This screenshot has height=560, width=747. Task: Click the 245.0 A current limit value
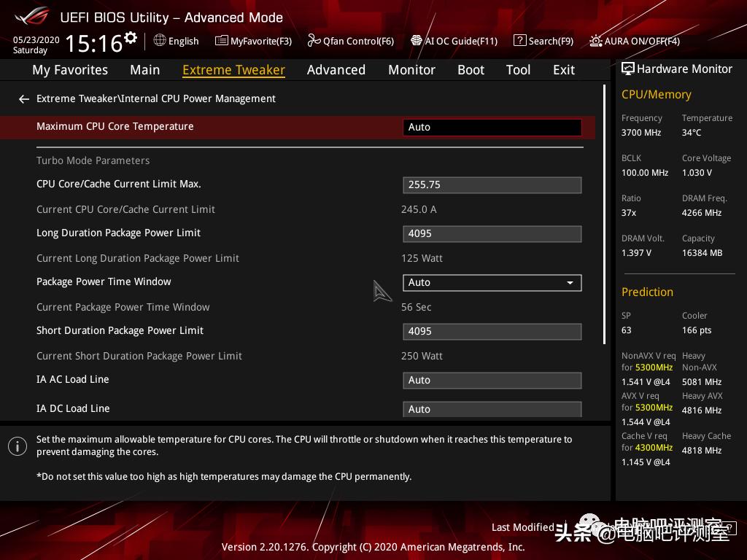click(419, 209)
